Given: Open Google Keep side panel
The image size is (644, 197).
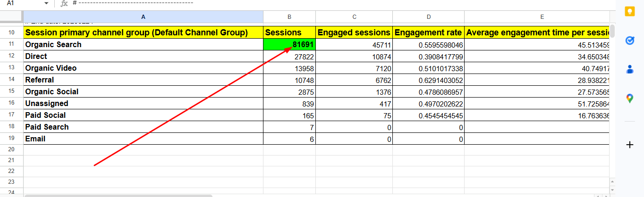Looking at the screenshot, I should [629, 12].
